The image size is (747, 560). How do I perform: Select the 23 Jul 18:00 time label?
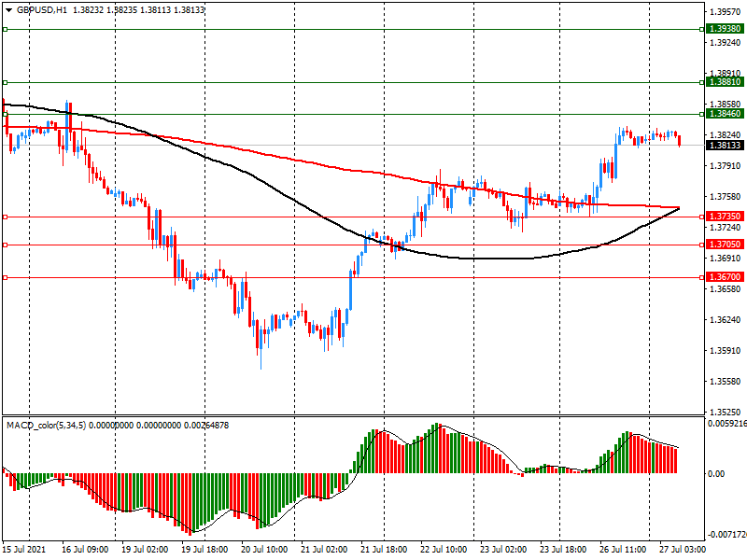tap(563, 550)
